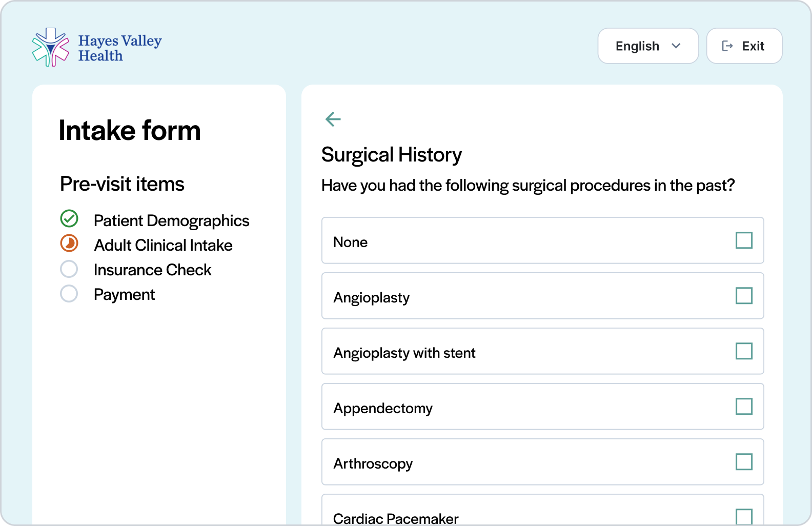Check the Arthroscopy checkbox

pos(744,462)
